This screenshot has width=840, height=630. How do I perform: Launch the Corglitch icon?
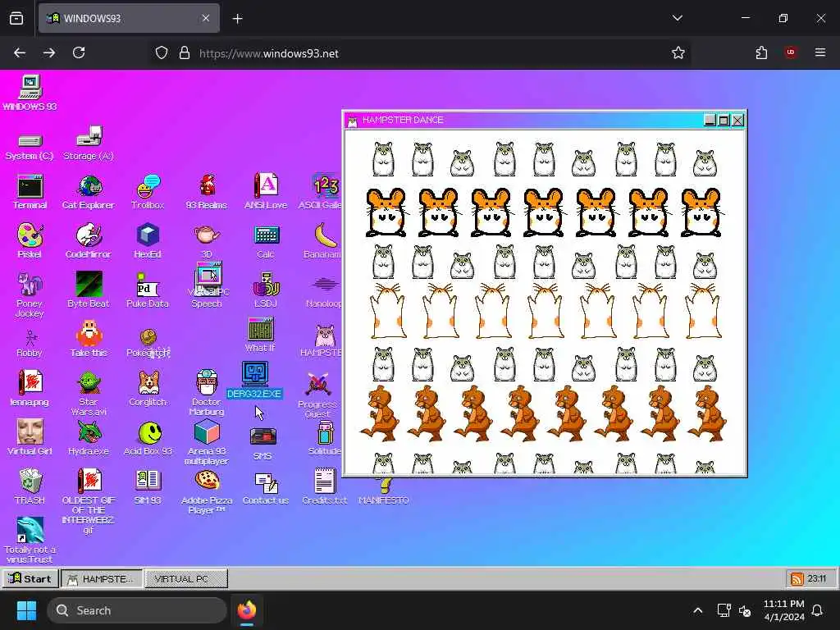pyautogui.click(x=148, y=388)
